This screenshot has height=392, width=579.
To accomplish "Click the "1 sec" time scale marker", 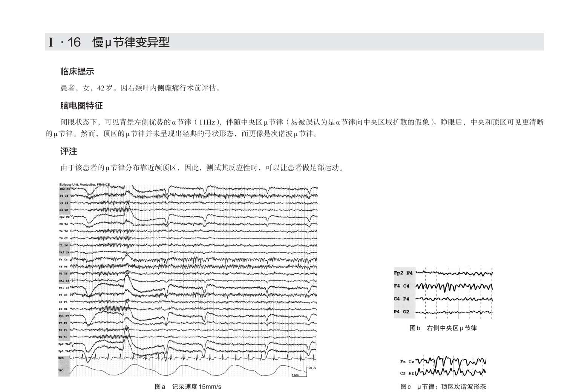I will pyautogui.click(x=296, y=375).
